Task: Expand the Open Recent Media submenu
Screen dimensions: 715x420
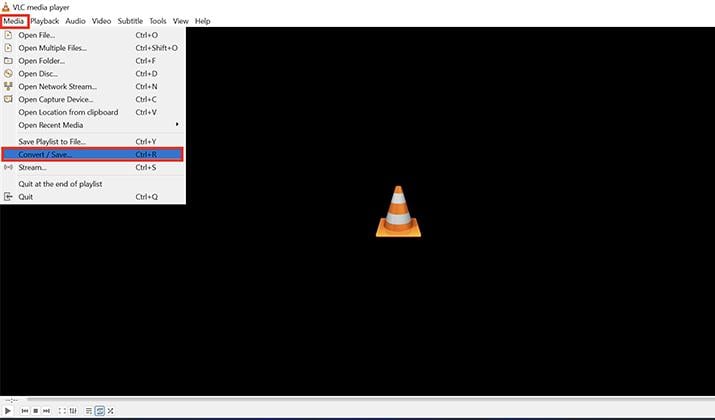Action: click(x=93, y=124)
